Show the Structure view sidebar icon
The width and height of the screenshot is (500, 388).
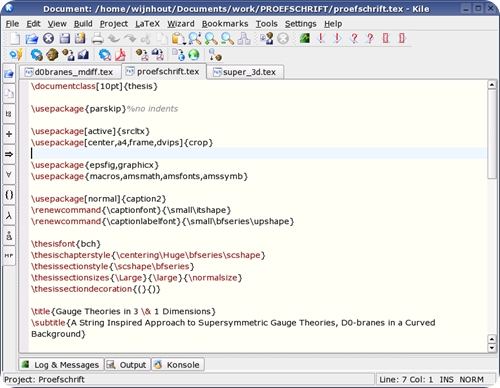tap(9, 114)
